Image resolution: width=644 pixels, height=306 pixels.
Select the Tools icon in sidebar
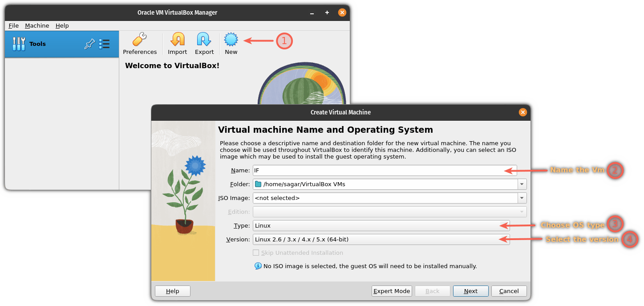(19, 44)
